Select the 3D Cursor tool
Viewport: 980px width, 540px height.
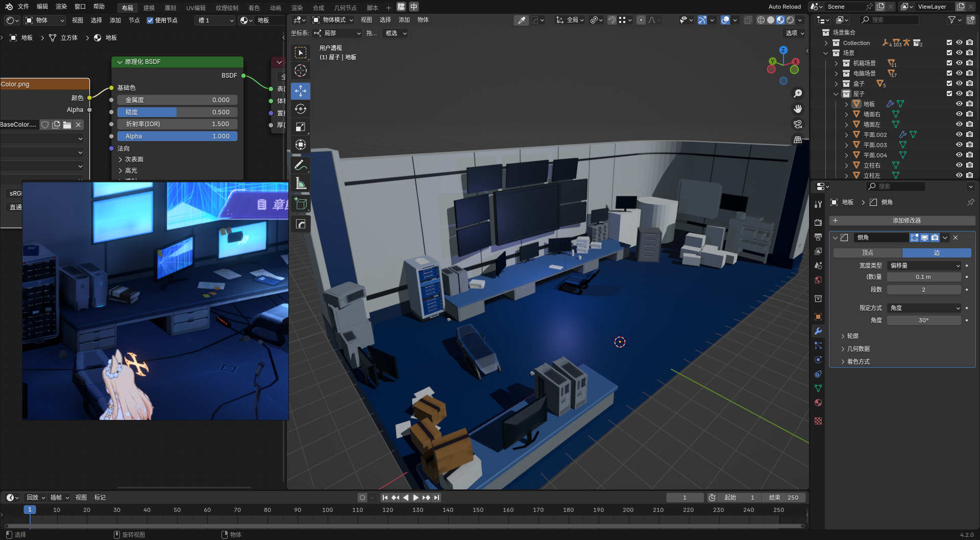(300, 71)
